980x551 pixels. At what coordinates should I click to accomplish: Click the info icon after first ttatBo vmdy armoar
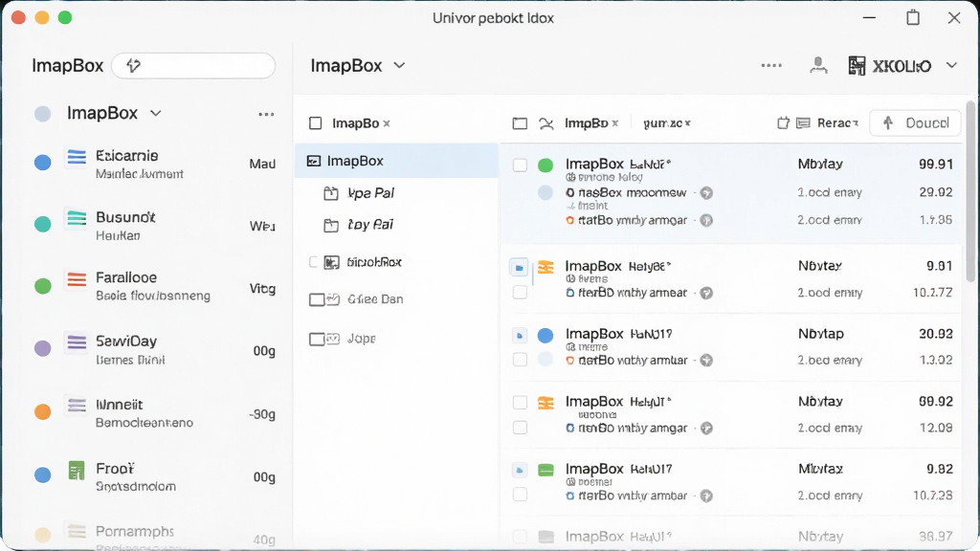[x=706, y=220]
